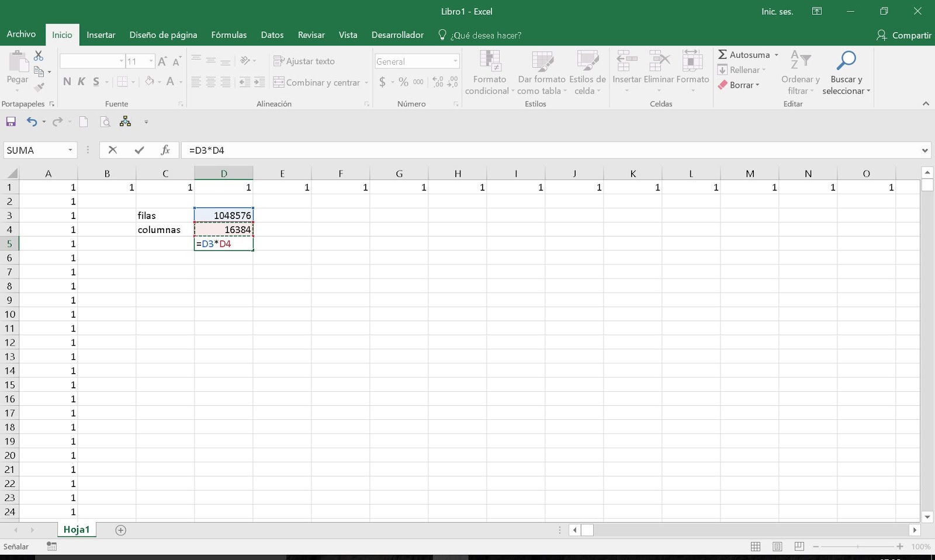Open the Datos ribbon tab

272,35
